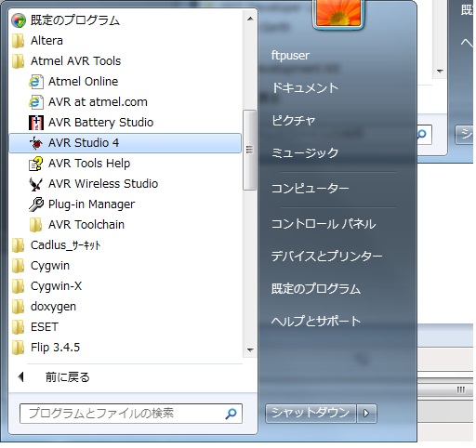The image size is (476, 448).
Task: Click the program list scroll up arrow
Action: coord(250,19)
